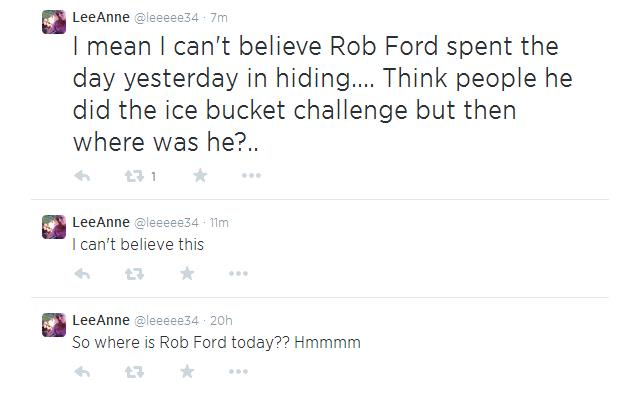Open more options on the 20h tweet
The width and height of the screenshot is (636, 400).
click(x=238, y=372)
